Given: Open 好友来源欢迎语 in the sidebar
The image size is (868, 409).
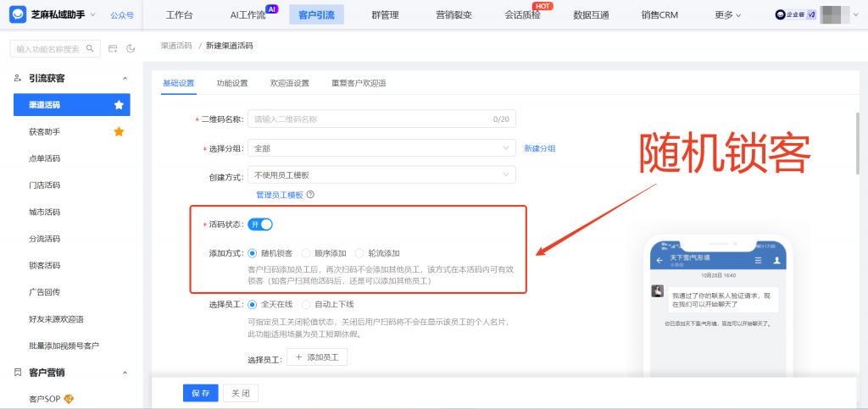Looking at the screenshot, I should tap(56, 319).
